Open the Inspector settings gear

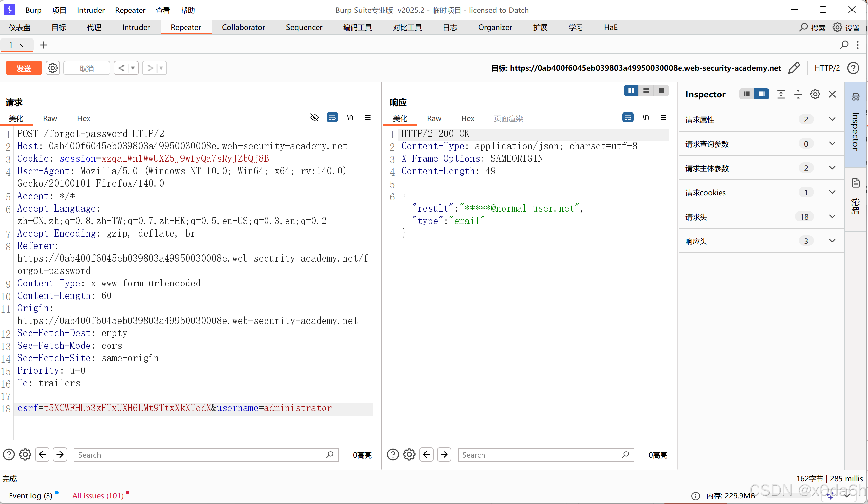coord(815,94)
